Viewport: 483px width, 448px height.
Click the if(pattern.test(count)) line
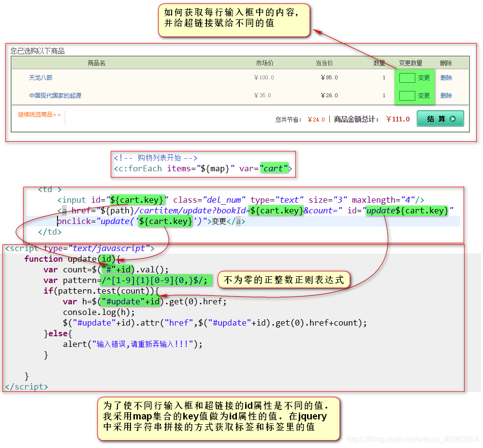[x=102, y=291]
